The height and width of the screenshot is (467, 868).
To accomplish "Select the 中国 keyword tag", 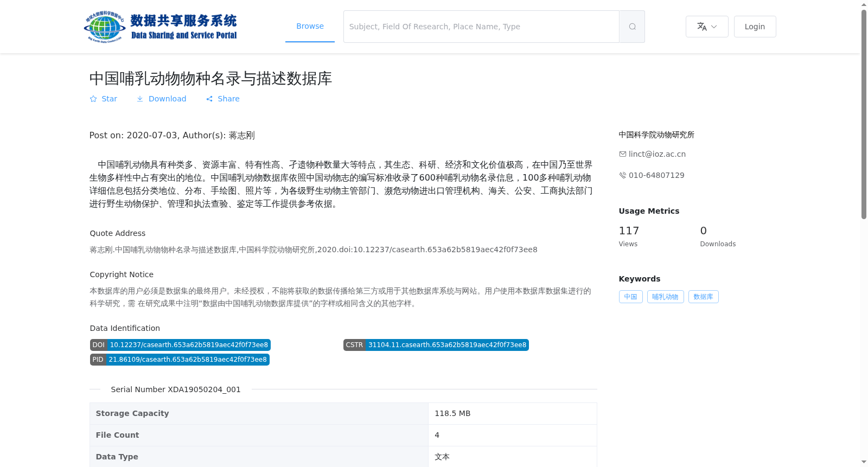I will tap(630, 297).
